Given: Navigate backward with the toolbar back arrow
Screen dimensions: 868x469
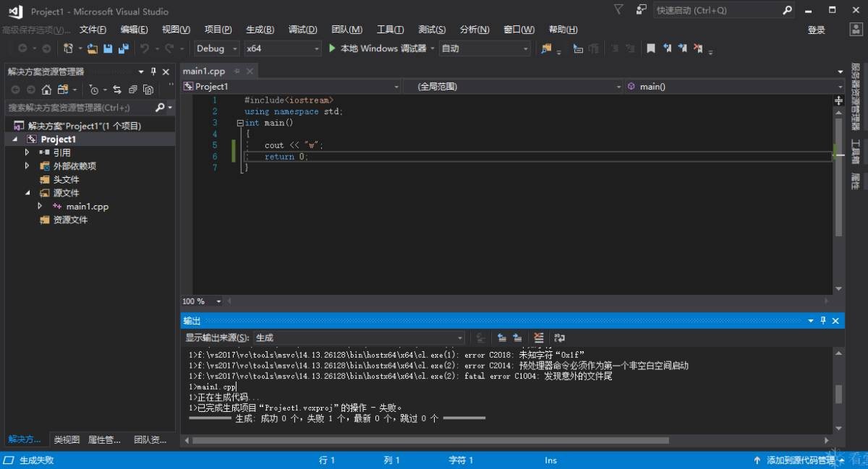Looking at the screenshot, I should [22, 48].
